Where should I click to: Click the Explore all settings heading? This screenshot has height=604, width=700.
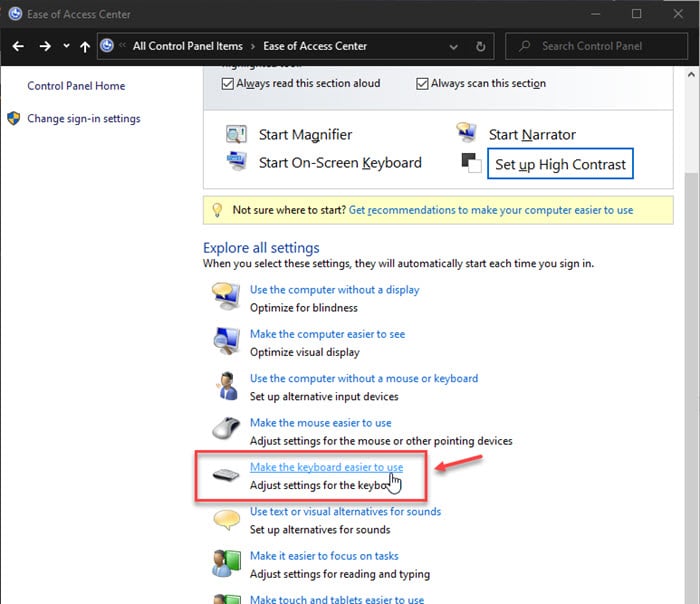tap(261, 248)
